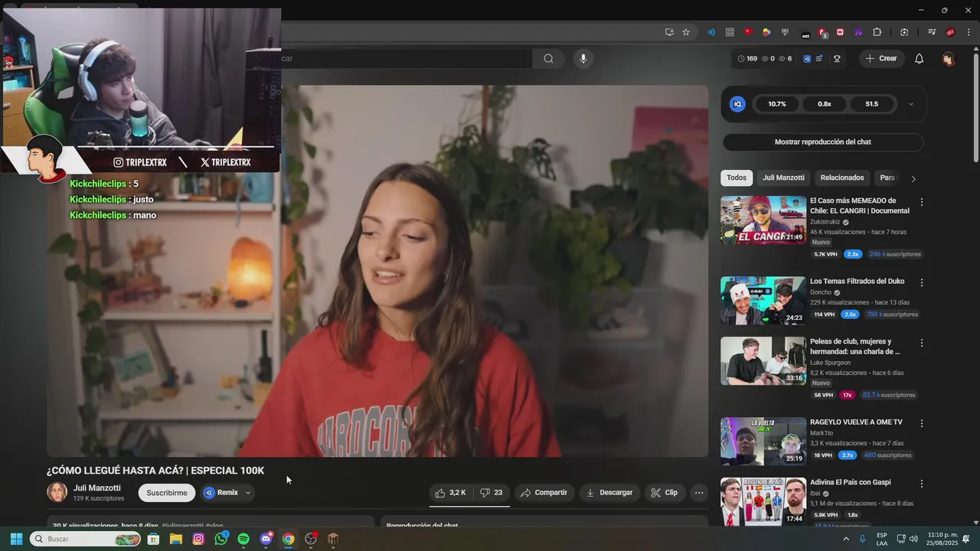The width and height of the screenshot is (980, 551).
Task: Open El CANGRI documental thumbnail
Action: point(763,220)
